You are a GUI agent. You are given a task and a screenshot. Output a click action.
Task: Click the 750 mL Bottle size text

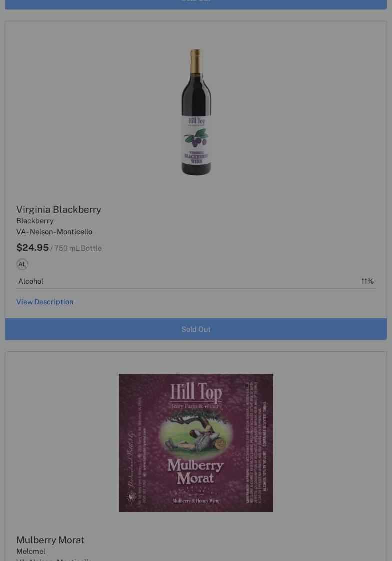[x=78, y=248]
